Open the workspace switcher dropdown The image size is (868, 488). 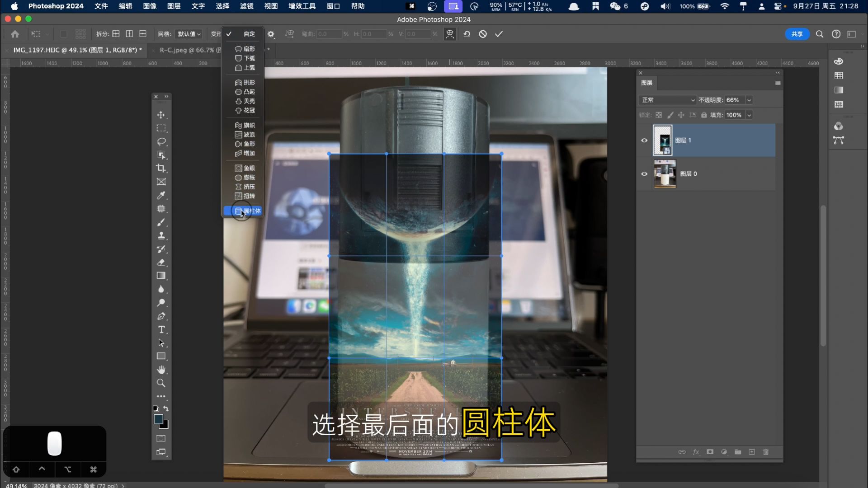(852, 34)
